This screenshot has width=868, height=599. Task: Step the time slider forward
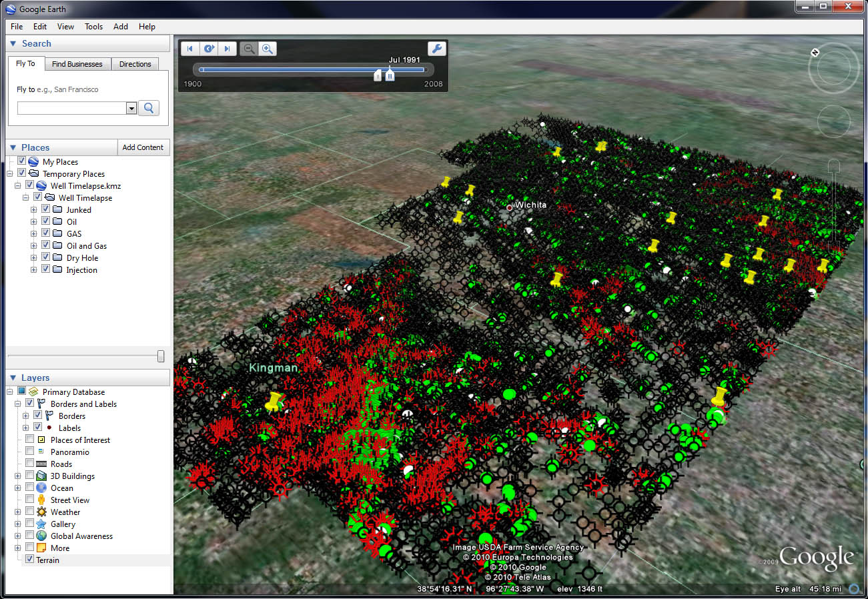tap(228, 49)
